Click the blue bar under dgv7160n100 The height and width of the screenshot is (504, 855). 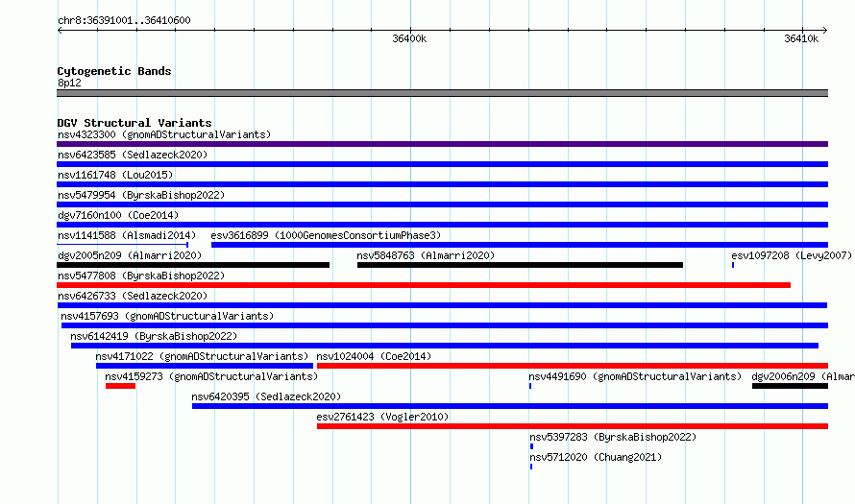tap(442, 225)
